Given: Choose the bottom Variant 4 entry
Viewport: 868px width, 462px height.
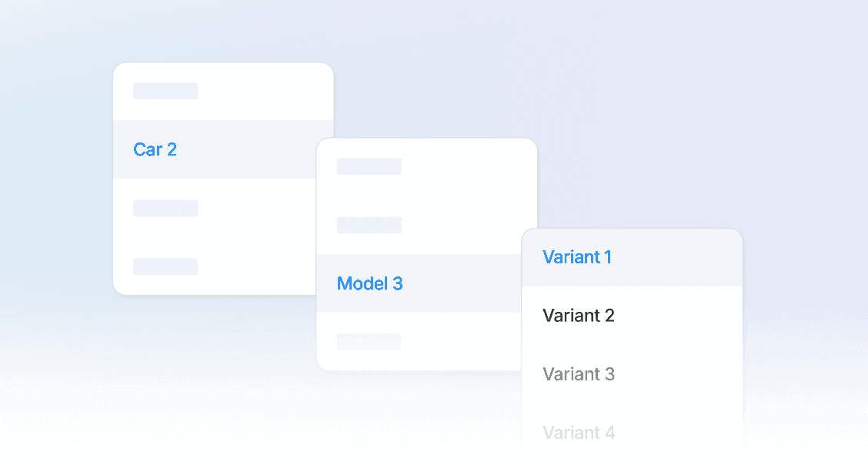Looking at the screenshot, I should tap(579, 433).
